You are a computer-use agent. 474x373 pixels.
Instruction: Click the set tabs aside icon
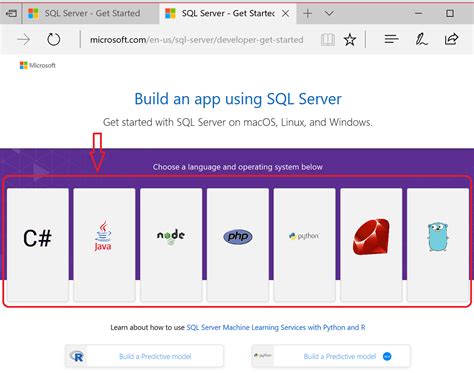(11, 13)
